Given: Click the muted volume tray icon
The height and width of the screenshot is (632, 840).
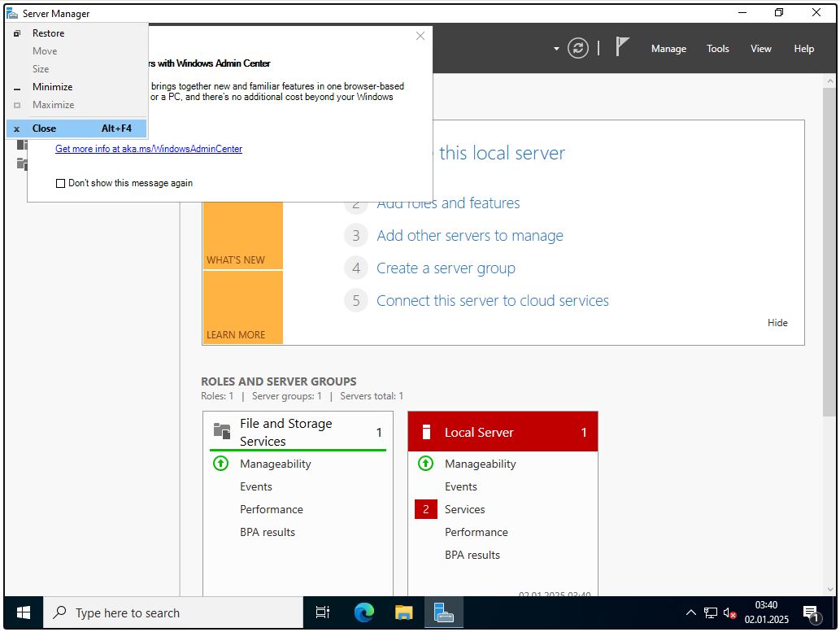Looking at the screenshot, I should point(729,612).
